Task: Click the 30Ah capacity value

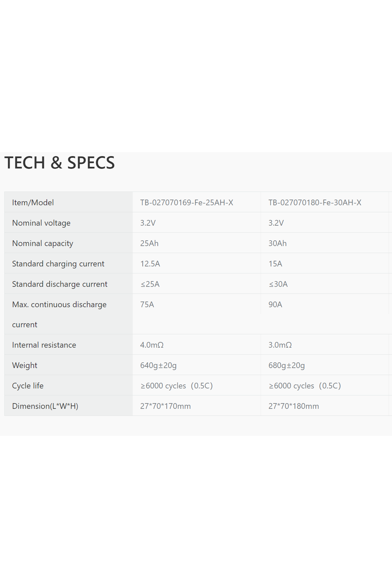Action: coord(277,243)
